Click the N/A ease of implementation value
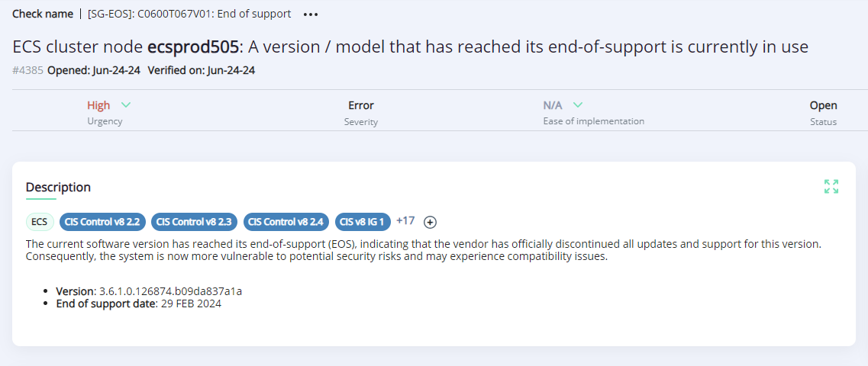Viewport: 868px width, 366px height. click(554, 105)
